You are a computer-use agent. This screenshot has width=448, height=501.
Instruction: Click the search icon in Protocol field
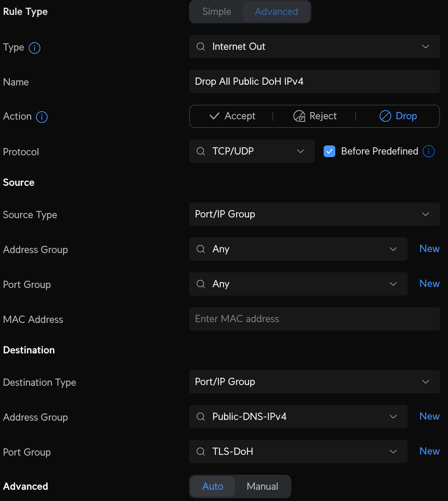pos(201,151)
